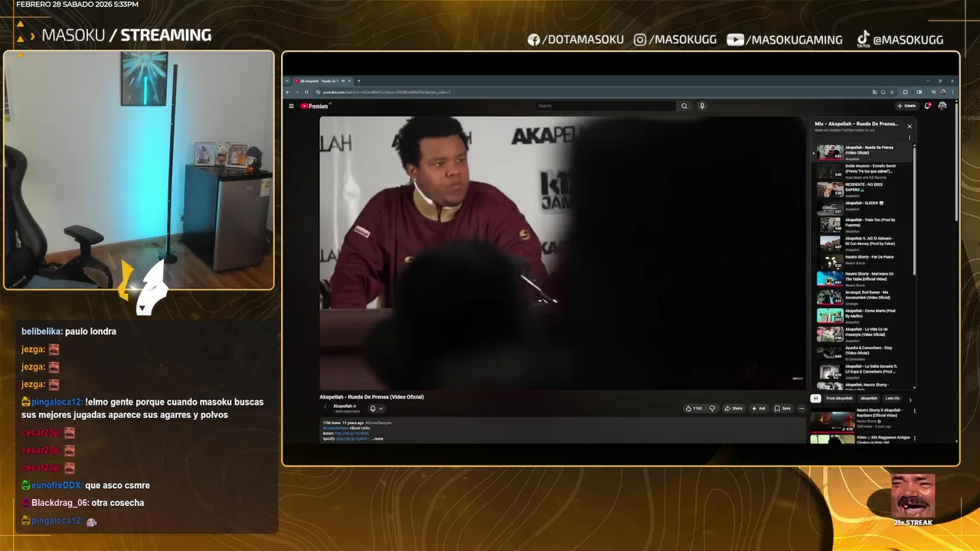Viewport: 980px width, 551px height.
Task: Open the YouTube guide hamburger menu
Action: [x=291, y=106]
